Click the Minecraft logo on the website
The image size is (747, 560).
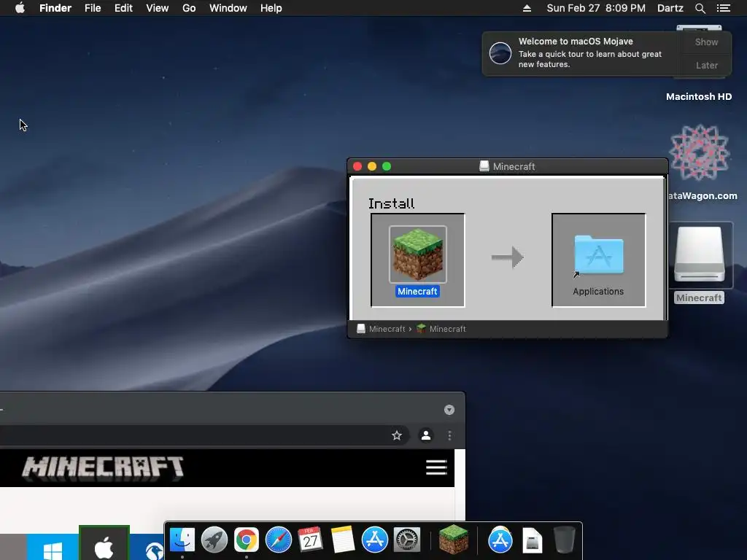tap(103, 467)
